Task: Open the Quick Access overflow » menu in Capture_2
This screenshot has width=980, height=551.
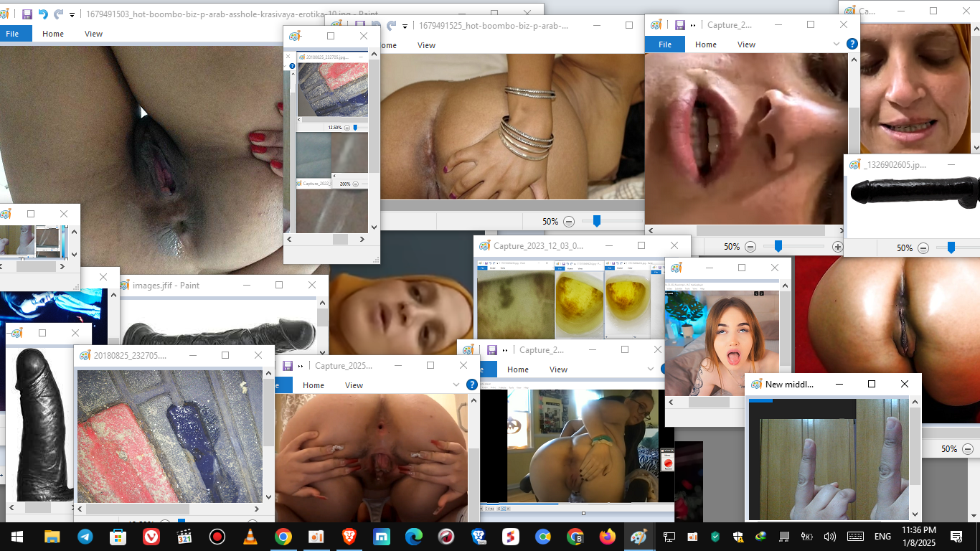Action: [x=692, y=24]
